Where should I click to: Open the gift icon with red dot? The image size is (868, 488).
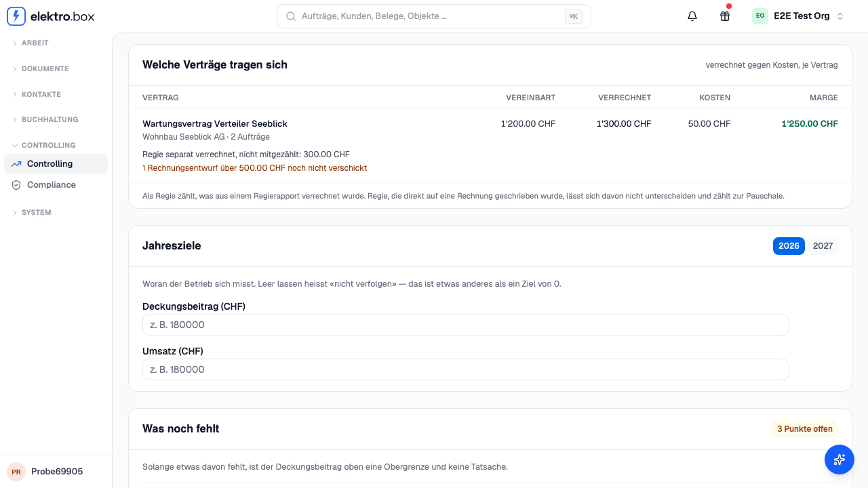725,16
